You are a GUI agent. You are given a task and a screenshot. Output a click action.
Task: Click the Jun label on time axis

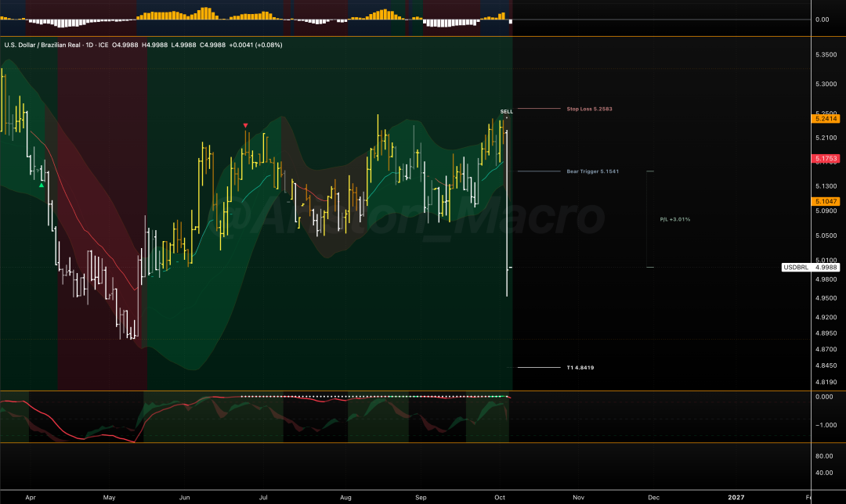185,498
